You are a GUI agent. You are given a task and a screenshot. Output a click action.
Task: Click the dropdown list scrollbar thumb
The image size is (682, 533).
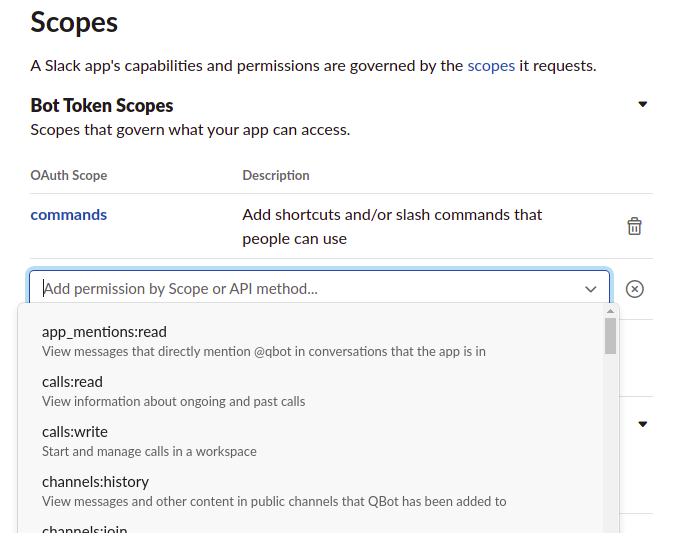pyautogui.click(x=610, y=337)
